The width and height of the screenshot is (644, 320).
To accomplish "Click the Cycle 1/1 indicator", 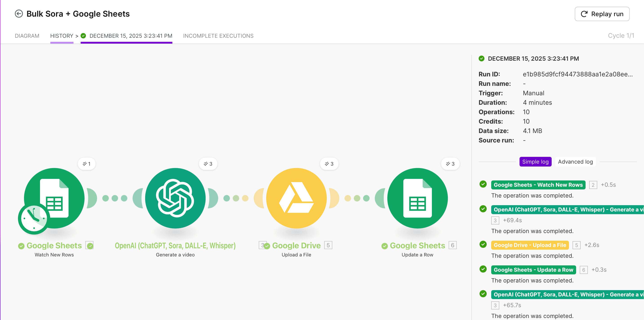I will 621,36.
